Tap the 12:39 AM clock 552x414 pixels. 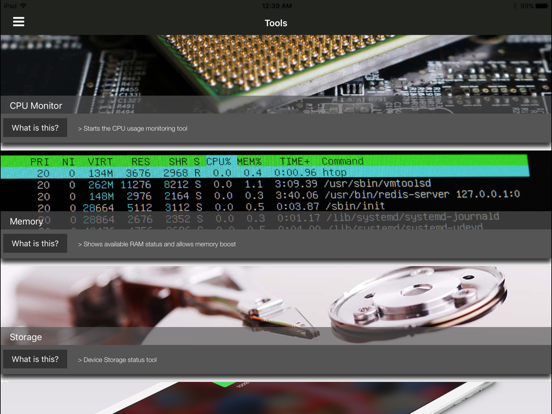(277, 6)
